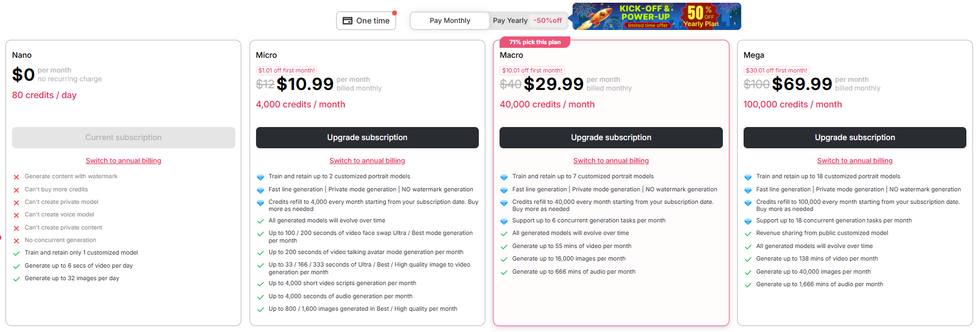The width and height of the screenshot is (980, 332).
Task: Switch Macro plan to annual billing
Action: click(611, 161)
